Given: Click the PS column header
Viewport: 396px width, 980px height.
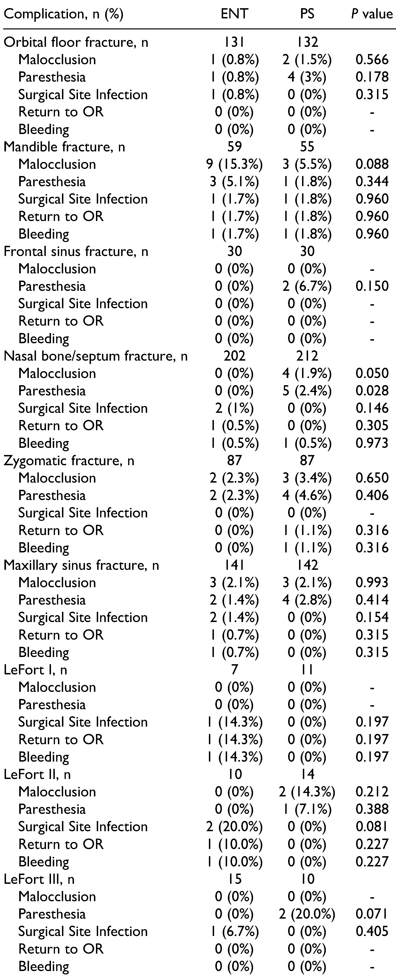Looking at the screenshot, I should (307, 14).
